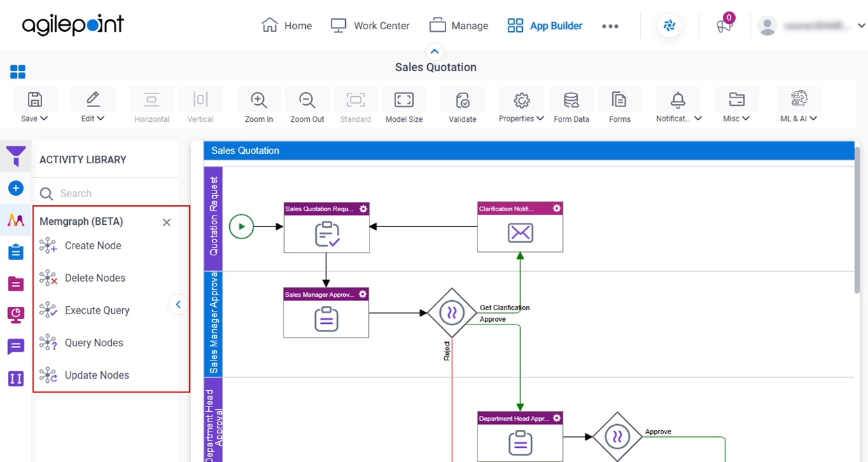The width and height of the screenshot is (868, 462).
Task: Open settings gear on Clarification Notification activity
Action: pyautogui.click(x=557, y=208)
